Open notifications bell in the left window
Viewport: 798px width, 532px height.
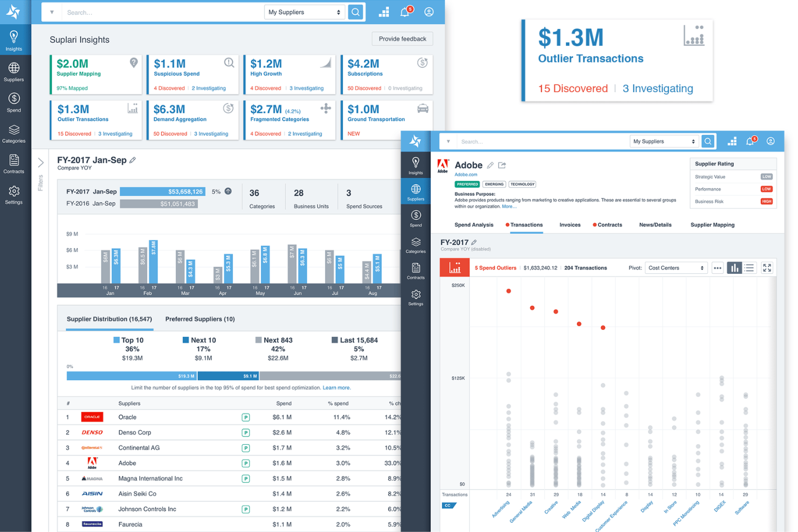(x=405, y=12)
